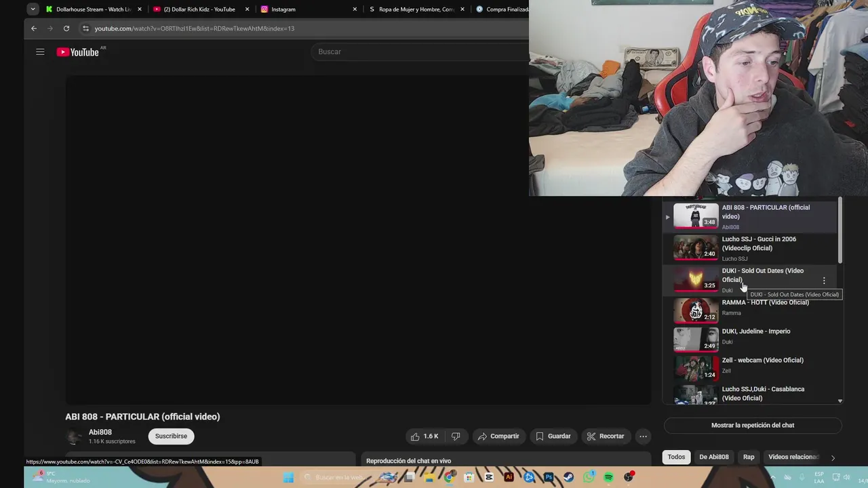Dislike the video with thumbs down

456,436
